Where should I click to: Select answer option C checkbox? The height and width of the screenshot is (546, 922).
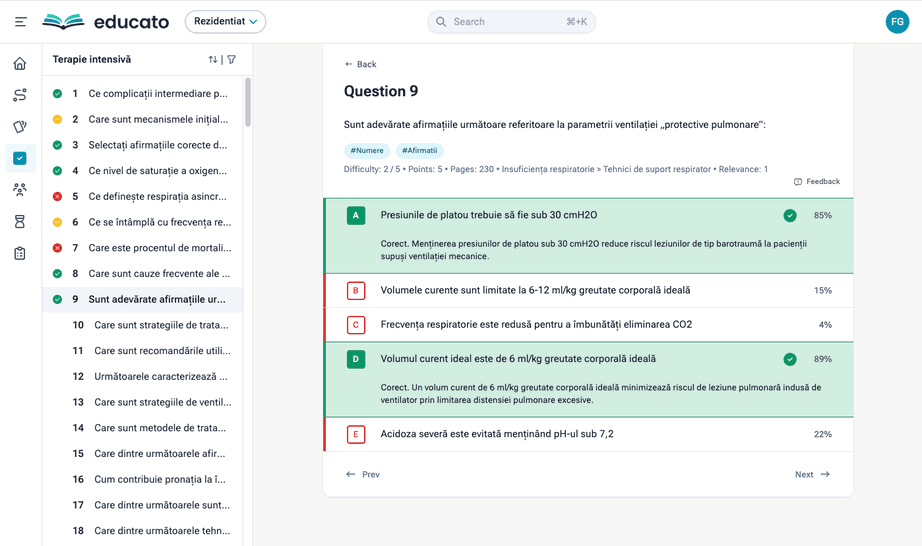click(356, 325)
